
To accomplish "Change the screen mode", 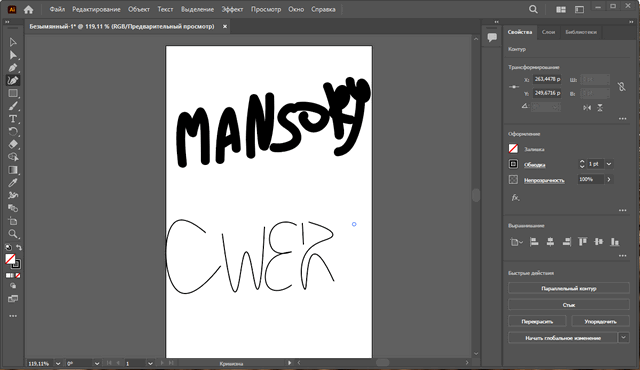I will tap(13, 299).
